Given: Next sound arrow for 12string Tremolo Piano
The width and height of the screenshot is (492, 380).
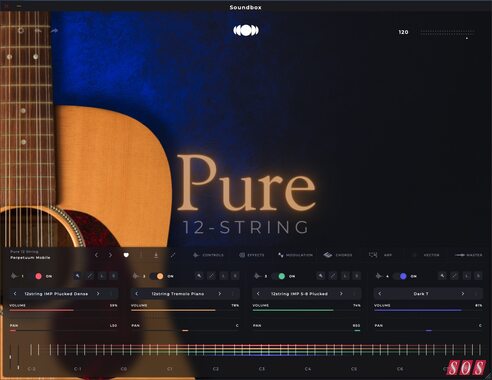Looking at the screenshot, I should click(220, 294).
